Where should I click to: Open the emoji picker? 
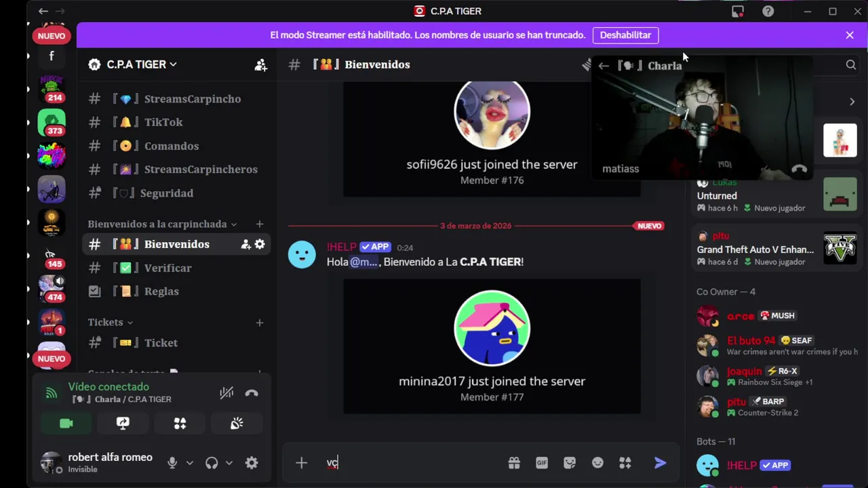coord(597,463)
